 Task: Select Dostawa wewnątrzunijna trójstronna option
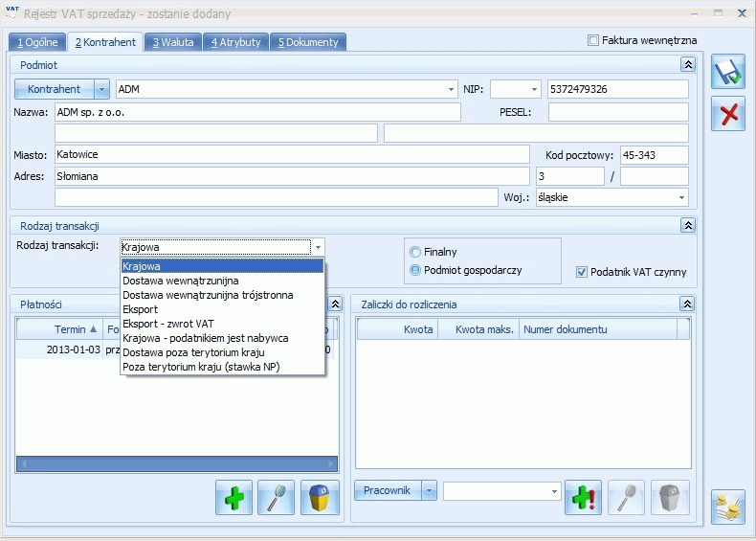tap(208, 295)
